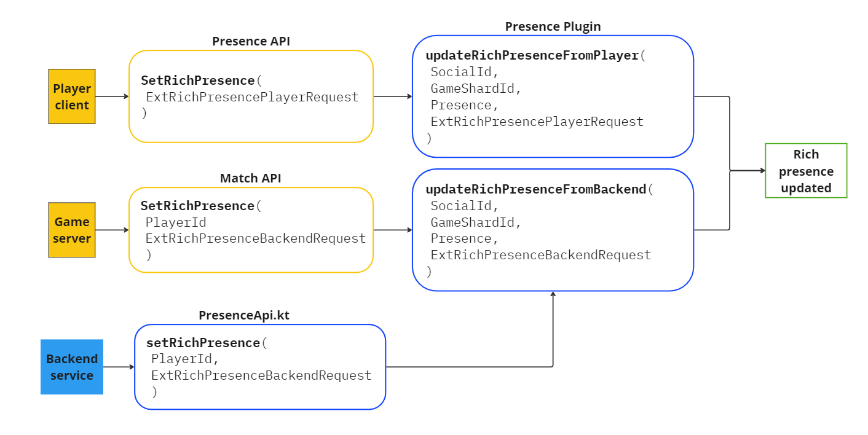Click the Match API heading label
Viewport: 868px width, 435px height.
click(x=250, y=178)
